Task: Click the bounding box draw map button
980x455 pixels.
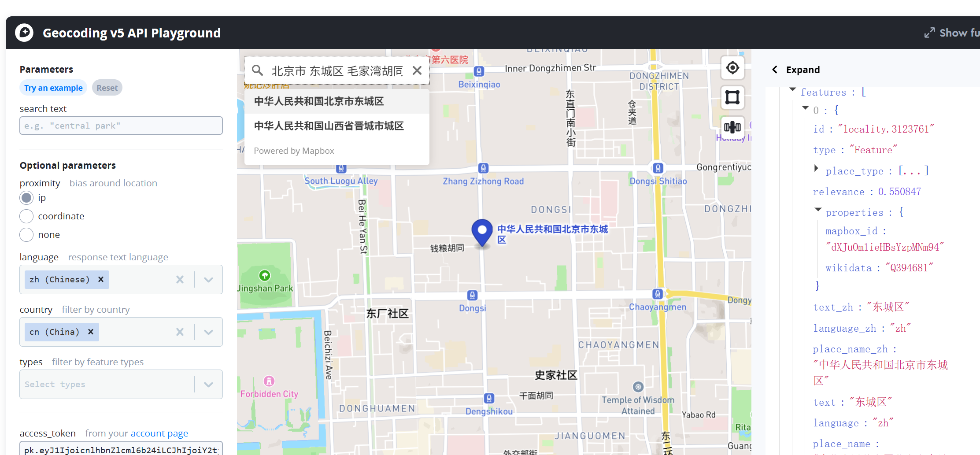Action: pos(732,97)
